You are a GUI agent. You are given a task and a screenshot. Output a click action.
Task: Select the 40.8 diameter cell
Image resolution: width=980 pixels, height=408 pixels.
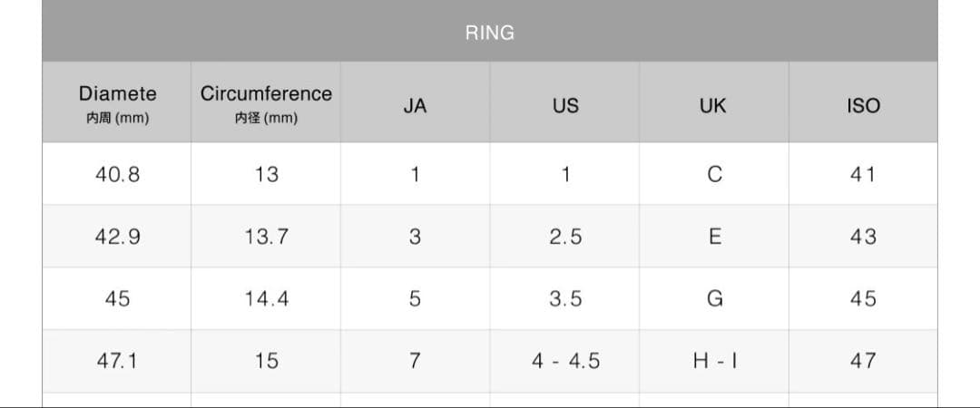(x=117, y=174)
